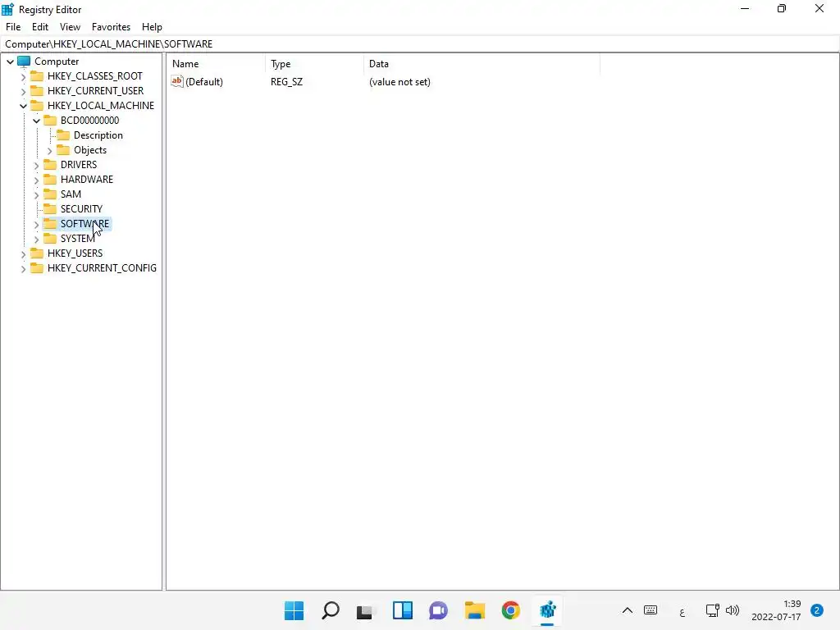Show hidden system tray icons
The image size is (840, 630).
[x=628, y=610]
